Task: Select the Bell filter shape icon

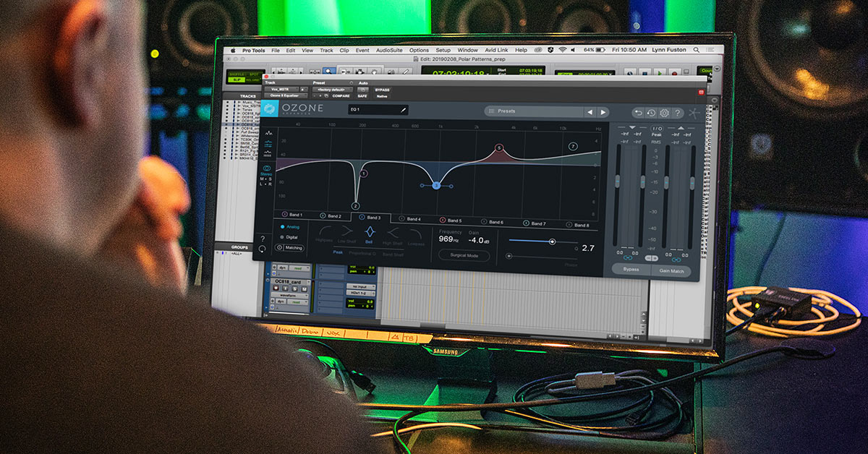Action: tap(369, 233)
